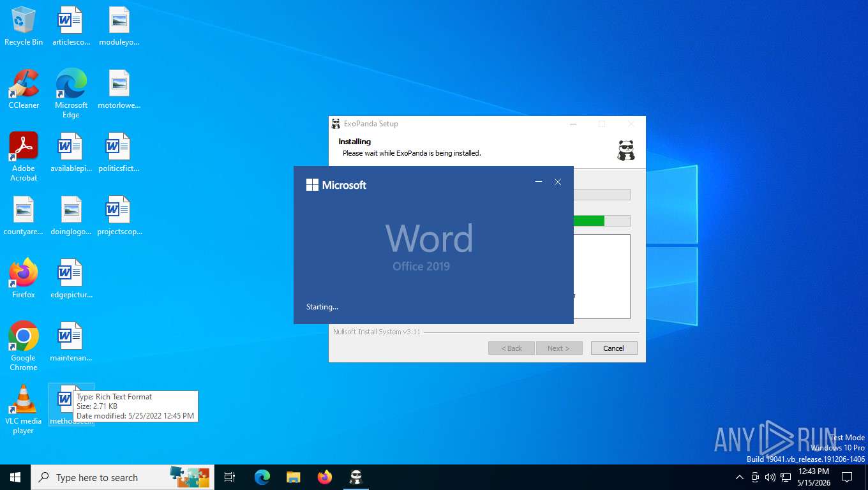Image resolution: width=868 pixels, height=490 pixels.
Task: Open the projectscop... Word document
Action: point(119,216)
